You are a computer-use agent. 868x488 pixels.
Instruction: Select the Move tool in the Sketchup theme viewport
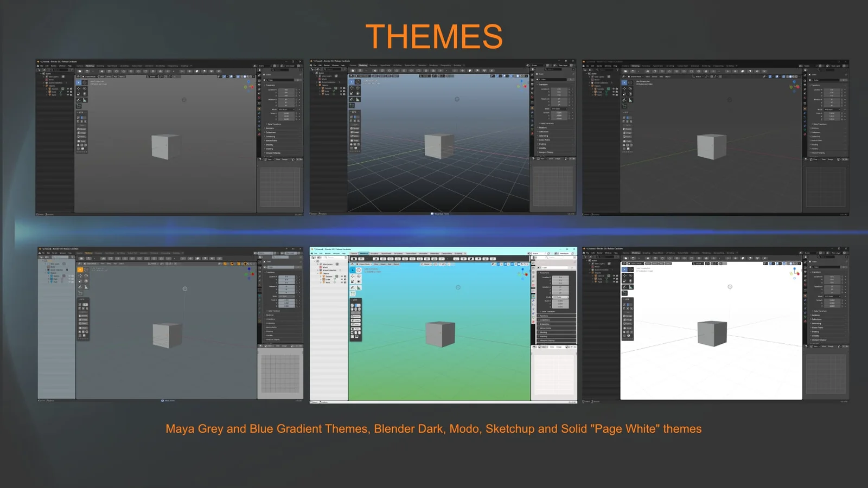click(353, 276)
